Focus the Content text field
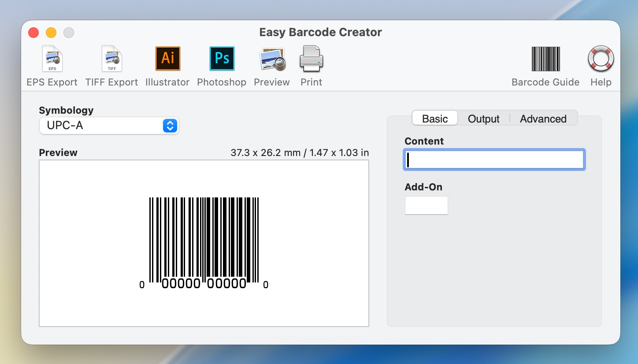 (x=494, y=160)
